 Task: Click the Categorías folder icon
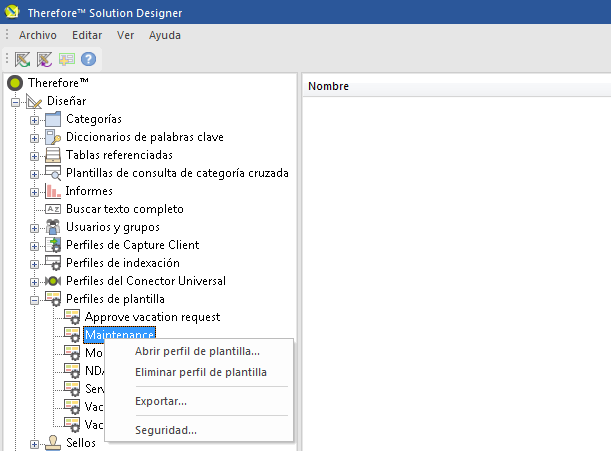(53, 119)
